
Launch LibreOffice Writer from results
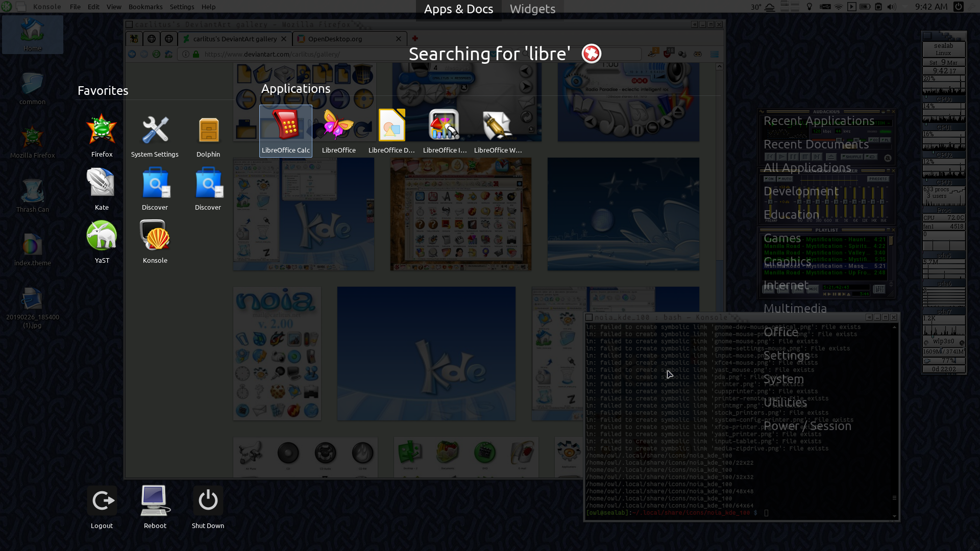coord(498,131)
